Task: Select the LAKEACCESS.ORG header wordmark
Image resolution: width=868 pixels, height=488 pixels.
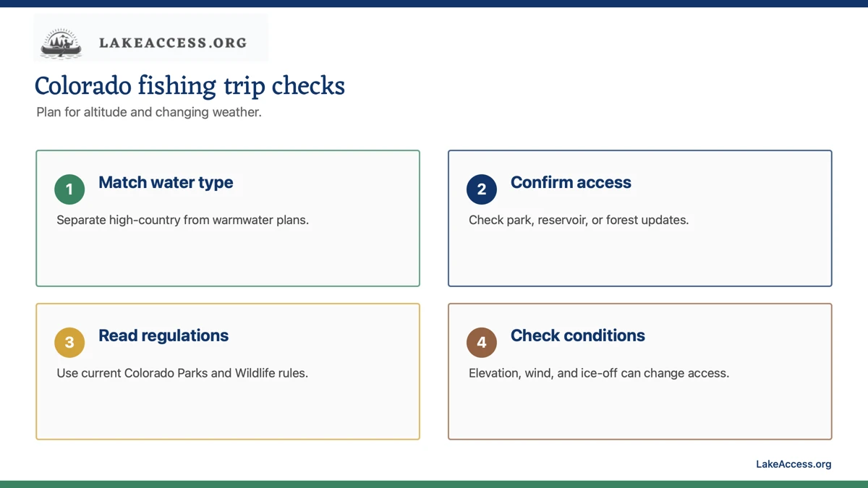Action: [x=173, y=43]
